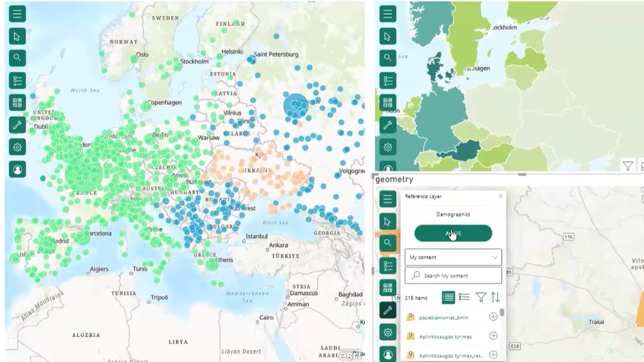Activate the select tool on the left map
This screenshot has height=362, width=644.
click(x=17, y=36)
